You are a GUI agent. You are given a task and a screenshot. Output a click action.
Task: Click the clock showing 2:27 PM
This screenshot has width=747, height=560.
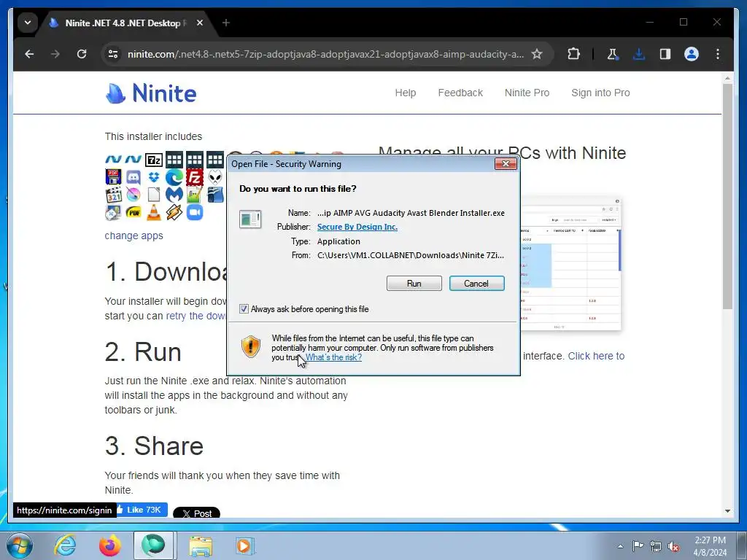tap(710, 546)
